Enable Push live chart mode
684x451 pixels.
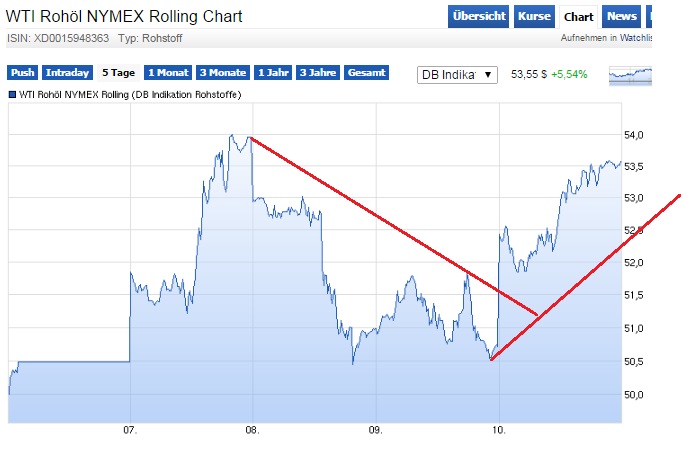pos(22,73)
